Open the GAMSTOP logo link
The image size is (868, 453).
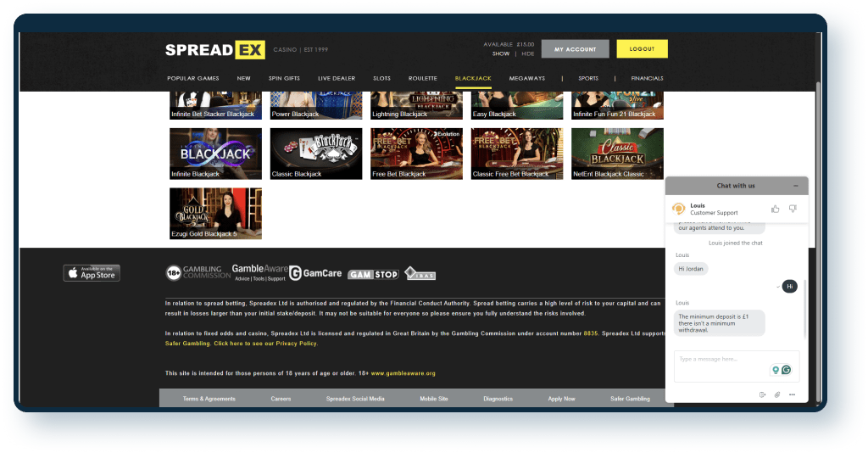click(x=373, y=274)
